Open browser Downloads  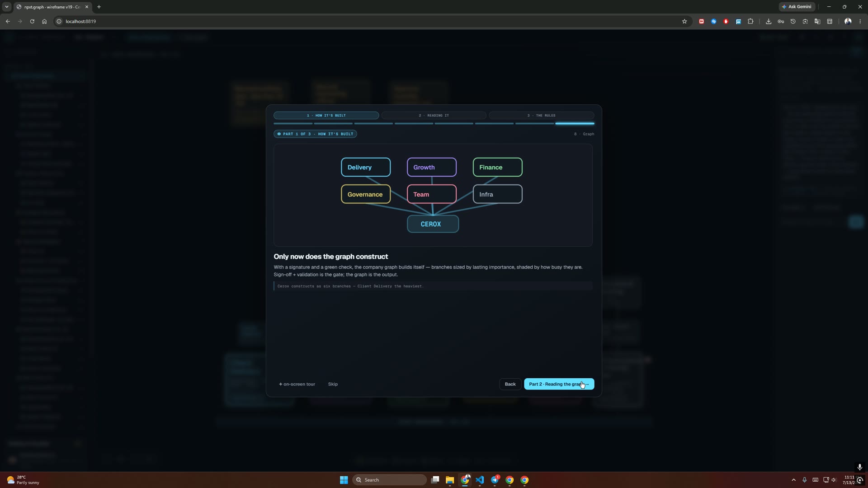[769, 21]
